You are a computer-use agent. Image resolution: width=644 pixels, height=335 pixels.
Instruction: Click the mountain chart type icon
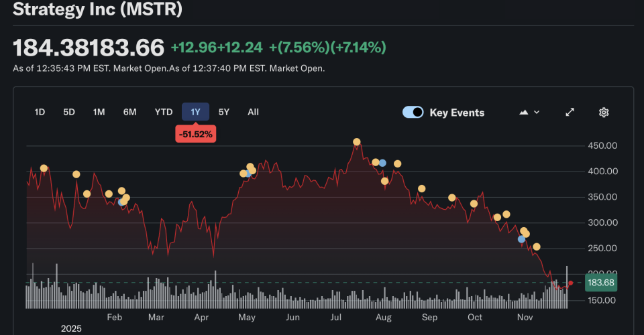[524, 113]
